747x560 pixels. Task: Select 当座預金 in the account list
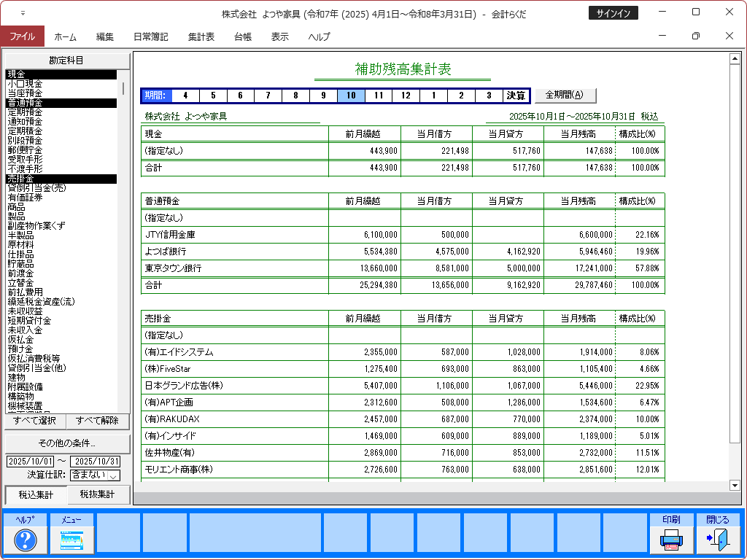25,93
